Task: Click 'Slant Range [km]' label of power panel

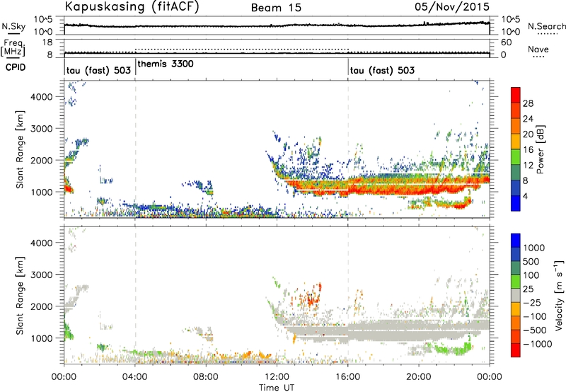Action: [20, 149]
